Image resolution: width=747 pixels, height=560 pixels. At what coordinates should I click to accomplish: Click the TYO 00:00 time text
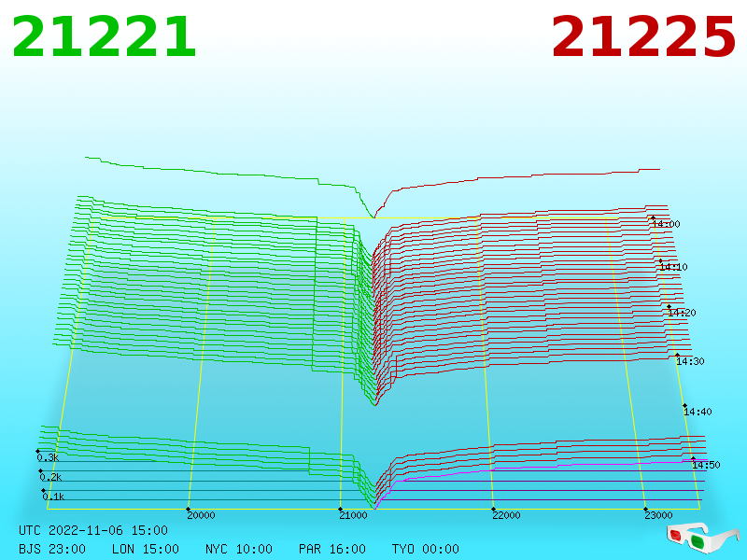426,549
